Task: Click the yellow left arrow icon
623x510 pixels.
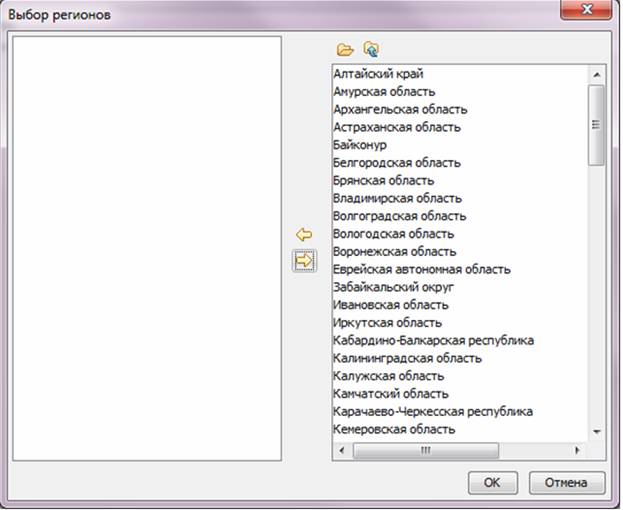Action: pyautogui.click(x=305, y=234)
